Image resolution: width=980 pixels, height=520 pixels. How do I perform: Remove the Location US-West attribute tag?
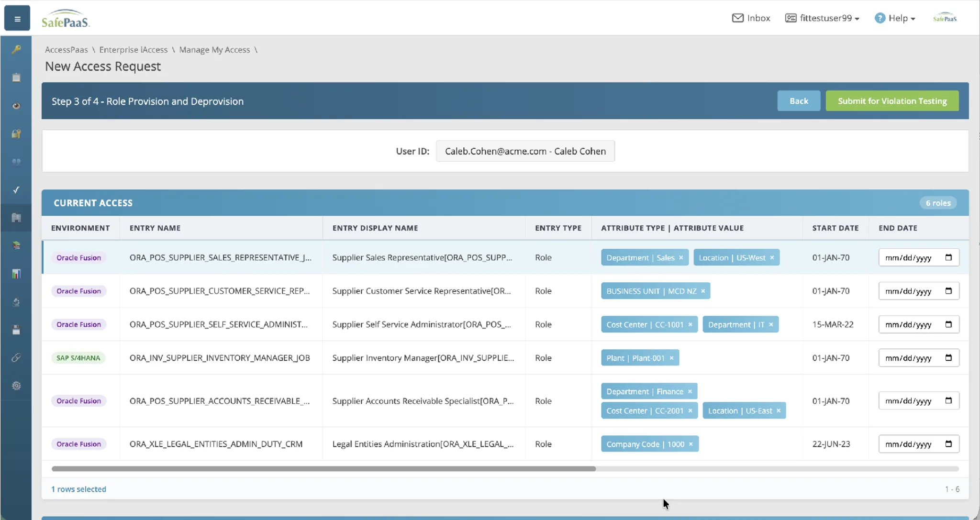(x=772, y=257)
